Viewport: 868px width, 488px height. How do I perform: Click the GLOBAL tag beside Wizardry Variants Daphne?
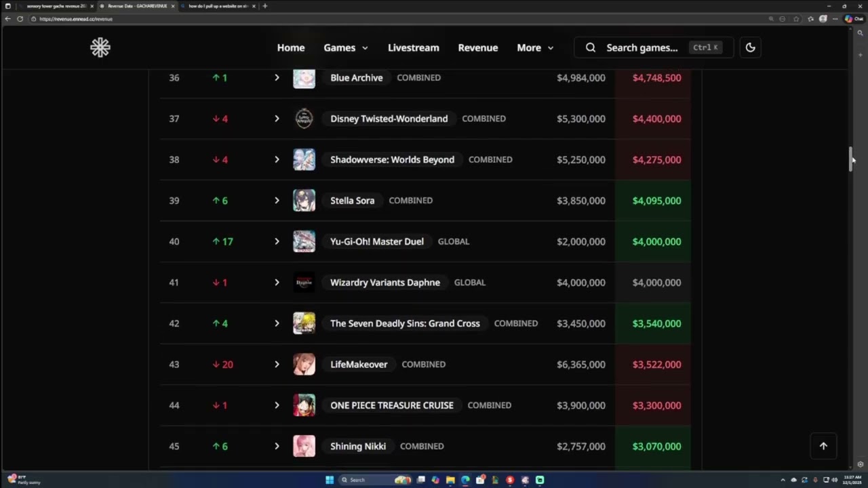tap(470, 283)
